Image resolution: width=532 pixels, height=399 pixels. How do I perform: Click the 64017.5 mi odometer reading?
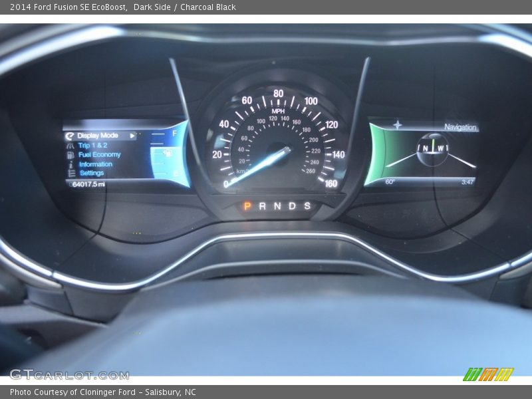tap(87, 184)
